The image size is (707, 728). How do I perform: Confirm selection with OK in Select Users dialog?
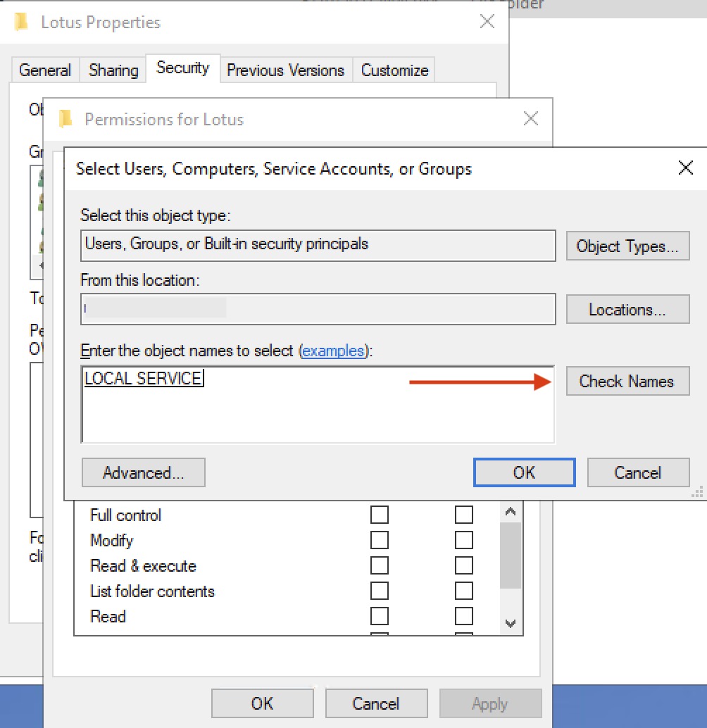pyautogui.click(x=523, y=472)
